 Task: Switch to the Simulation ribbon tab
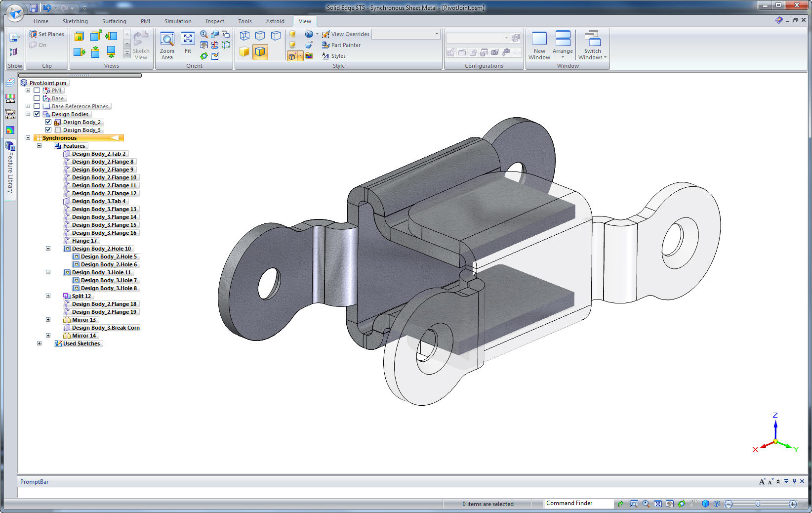coord(177,21)
